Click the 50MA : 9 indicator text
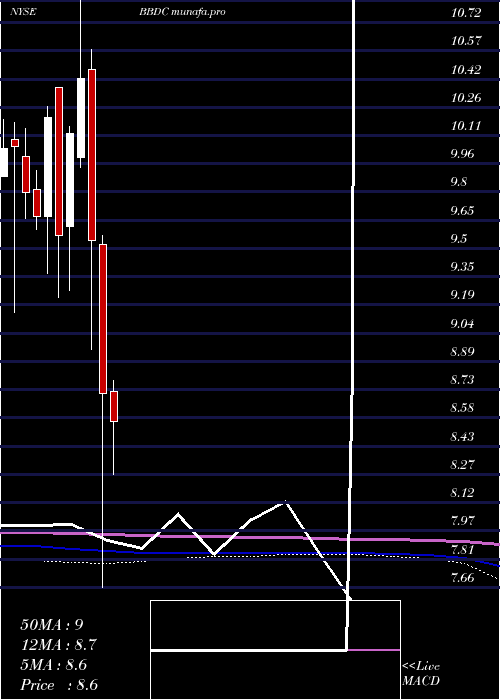Image resolution: width=500 pixels, height=700 pixels. [52, 625]
